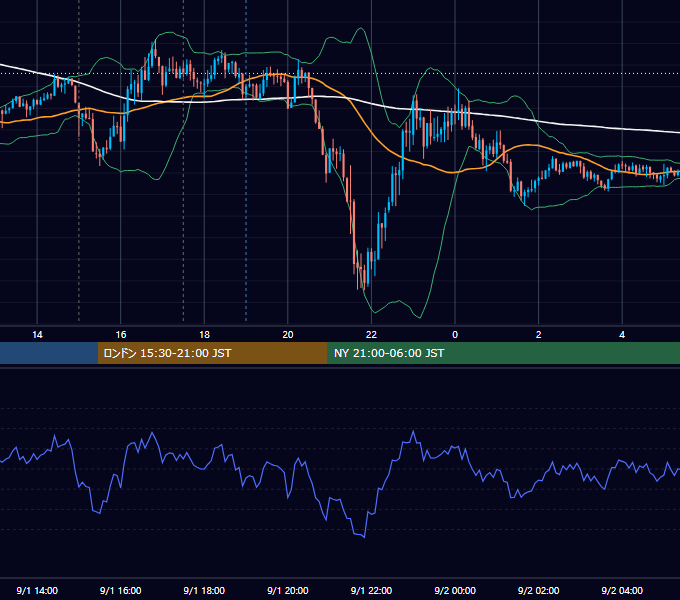Screen dimensions: 680x600
Task: Click the 9/1 20:00 label on indicator axis
Action: 288,590
